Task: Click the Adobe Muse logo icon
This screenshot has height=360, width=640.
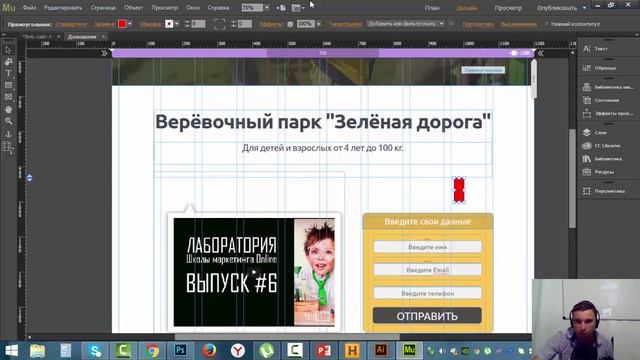Action: tap(9, 8)
